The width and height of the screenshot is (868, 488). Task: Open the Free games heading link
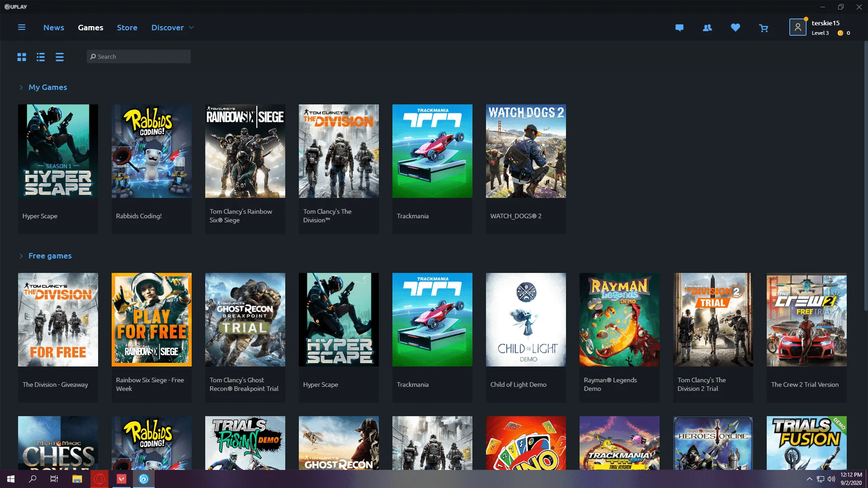[50, 256]
